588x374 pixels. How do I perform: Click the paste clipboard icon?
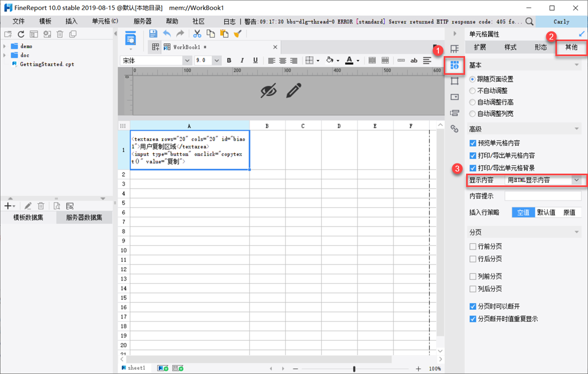[225, 33]
